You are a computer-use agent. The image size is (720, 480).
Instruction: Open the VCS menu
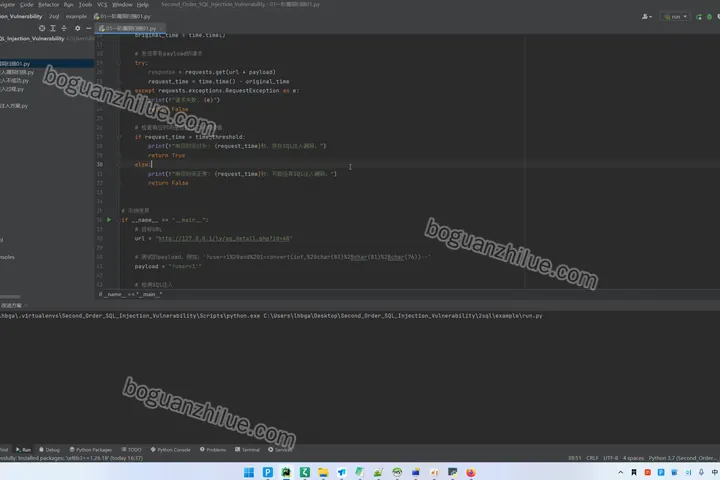pyautogui.click(x=102, y=5)
